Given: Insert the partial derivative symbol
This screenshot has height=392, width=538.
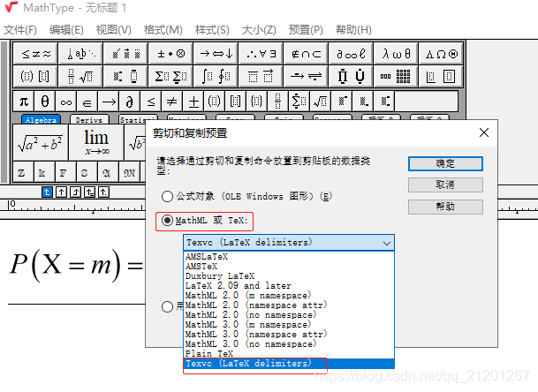Looking at the screenshot, I should (x=129, y=102).
